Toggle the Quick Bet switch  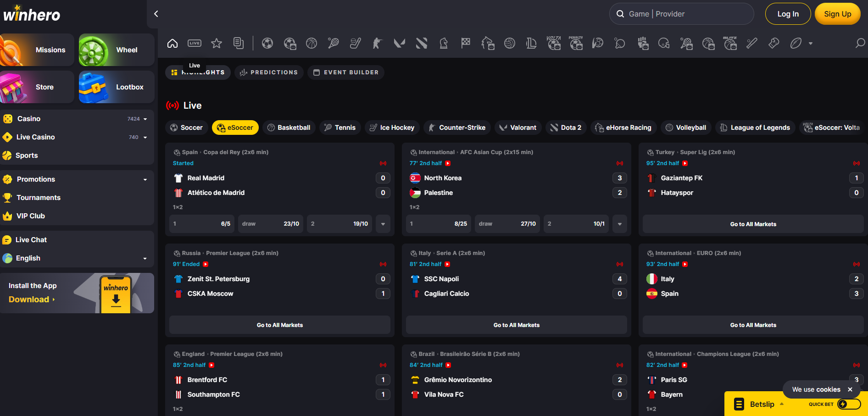point(849,404)
